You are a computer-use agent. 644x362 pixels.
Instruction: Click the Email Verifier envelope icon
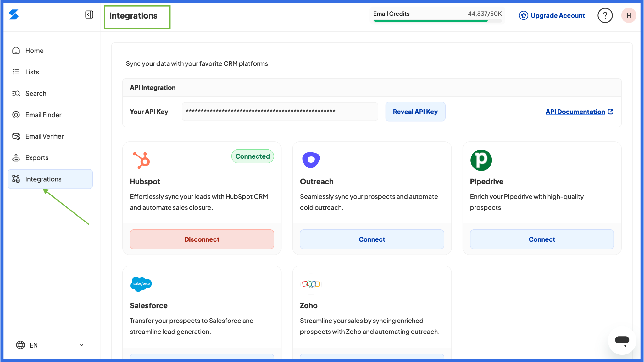16,136
